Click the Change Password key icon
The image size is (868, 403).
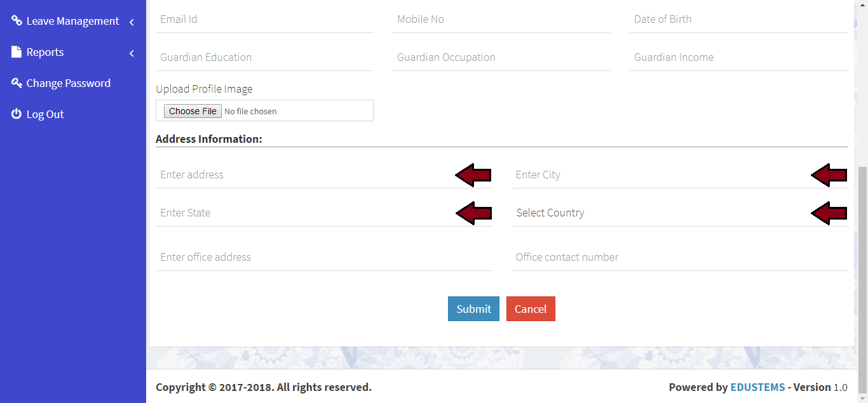click(x=17, y=83)
